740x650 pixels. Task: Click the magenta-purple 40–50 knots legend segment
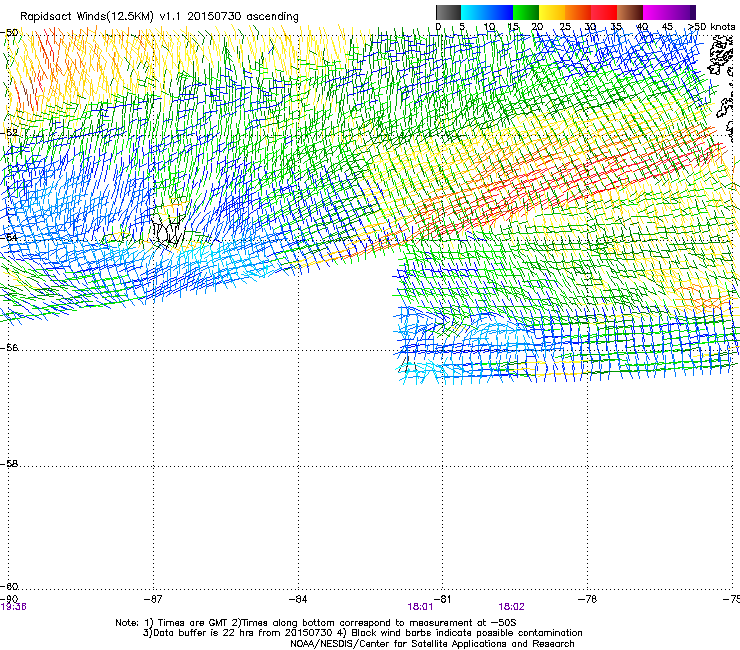click(x=669, y=12)
